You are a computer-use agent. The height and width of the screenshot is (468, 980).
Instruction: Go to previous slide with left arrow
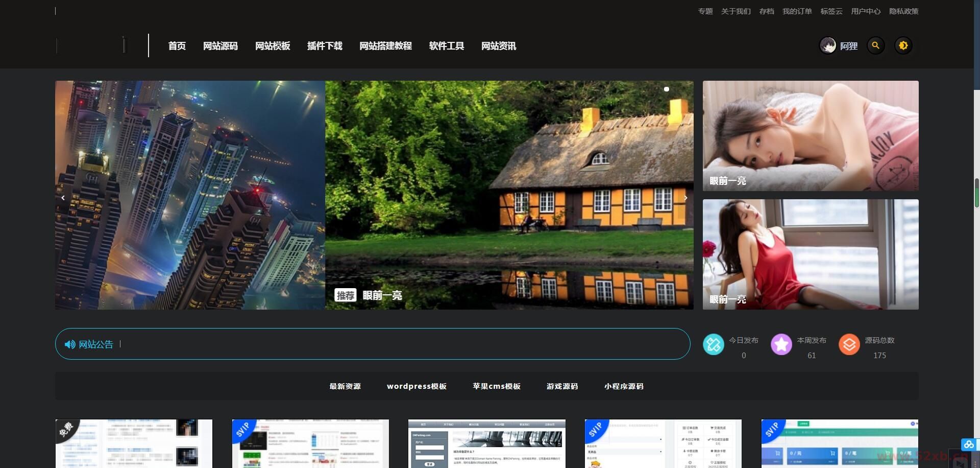[63, 198]
